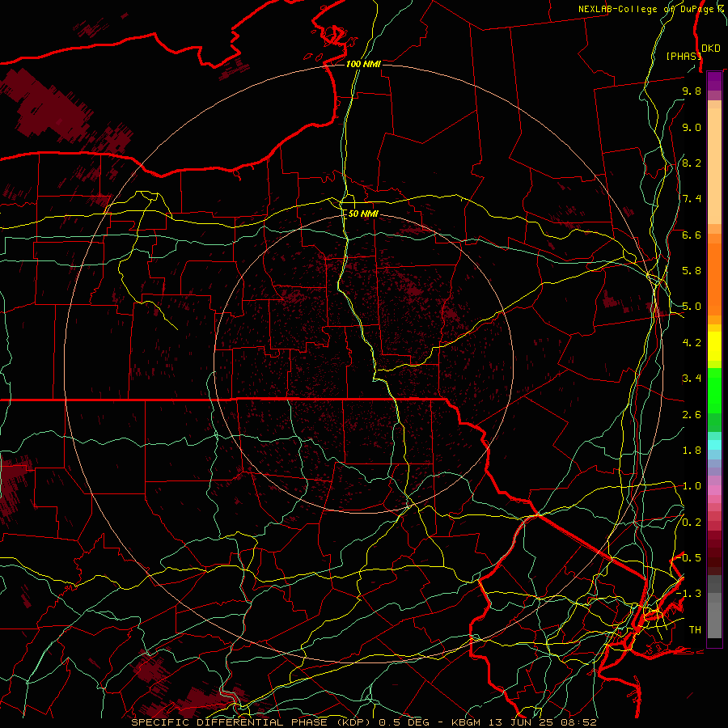
Task: Click the "TH" threshold label on the legend
Action: tap(695, 630)
